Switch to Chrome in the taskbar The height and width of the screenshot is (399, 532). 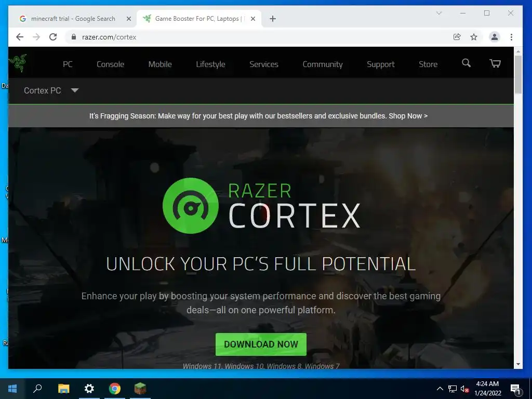tap(115, 389)
